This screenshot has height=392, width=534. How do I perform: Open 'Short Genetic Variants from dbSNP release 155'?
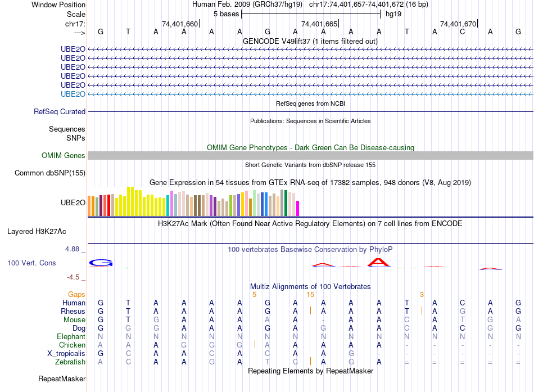click(310, 165)
